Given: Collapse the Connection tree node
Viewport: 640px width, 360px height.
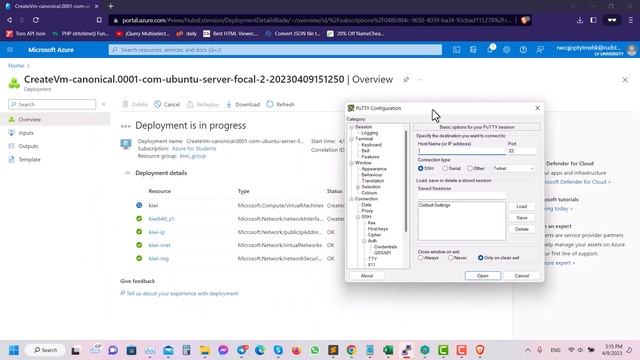Looking at the screenshot, I should pyautogui.click(x=351, y=199).
